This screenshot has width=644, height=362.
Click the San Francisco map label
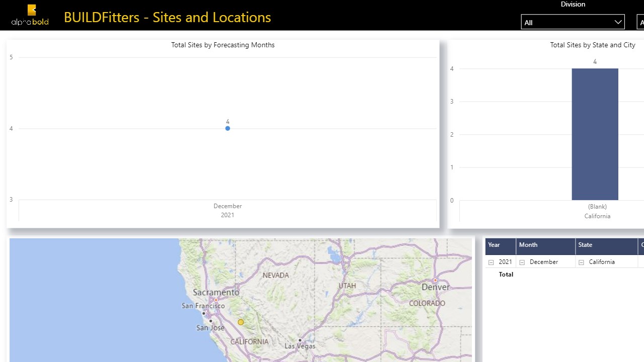pyautogui.click(x=203, y=306)
